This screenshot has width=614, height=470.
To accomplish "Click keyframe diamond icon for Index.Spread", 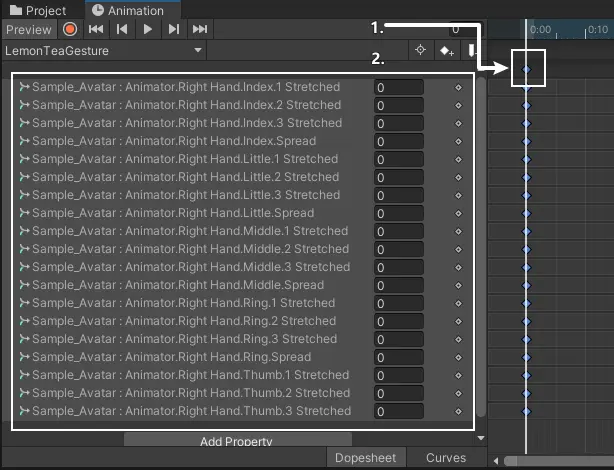I will [459, 141].
